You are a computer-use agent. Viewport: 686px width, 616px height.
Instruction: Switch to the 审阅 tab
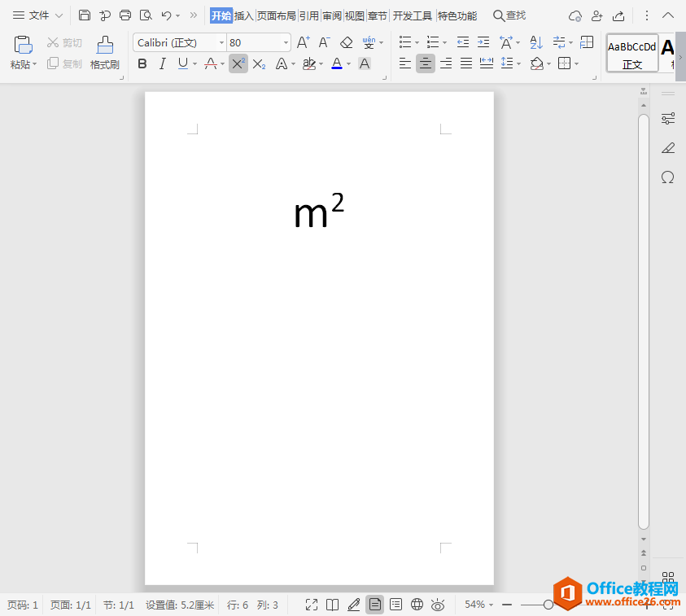point(332,15)
